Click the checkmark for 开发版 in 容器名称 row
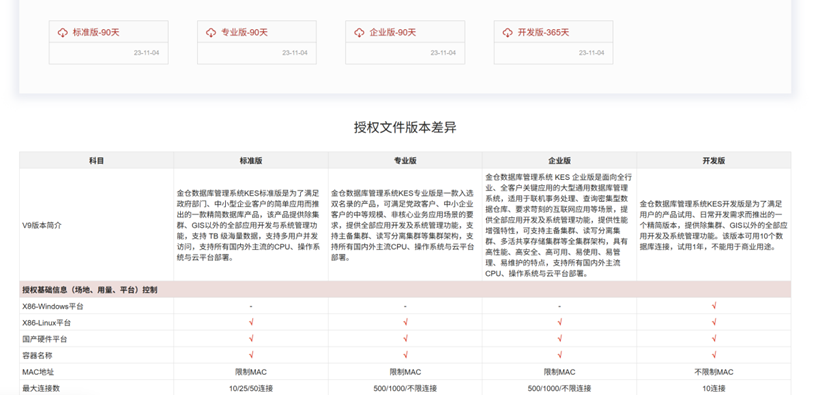Viewport: 818px width, 395px height. coord(714,355)
